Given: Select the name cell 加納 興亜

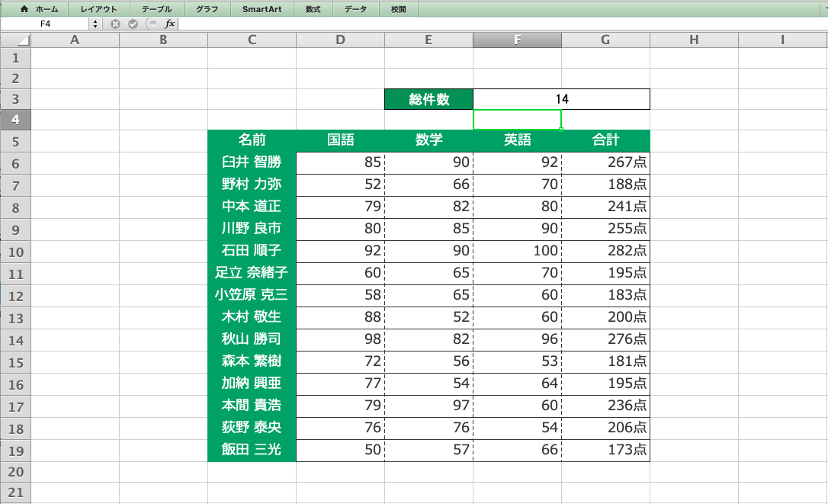Looking at the screenshot, I should click(252, 384).
